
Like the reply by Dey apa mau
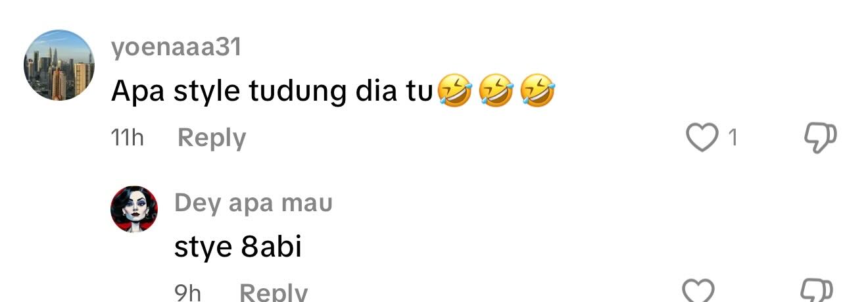pyautogui.click(x=699, y=291)
